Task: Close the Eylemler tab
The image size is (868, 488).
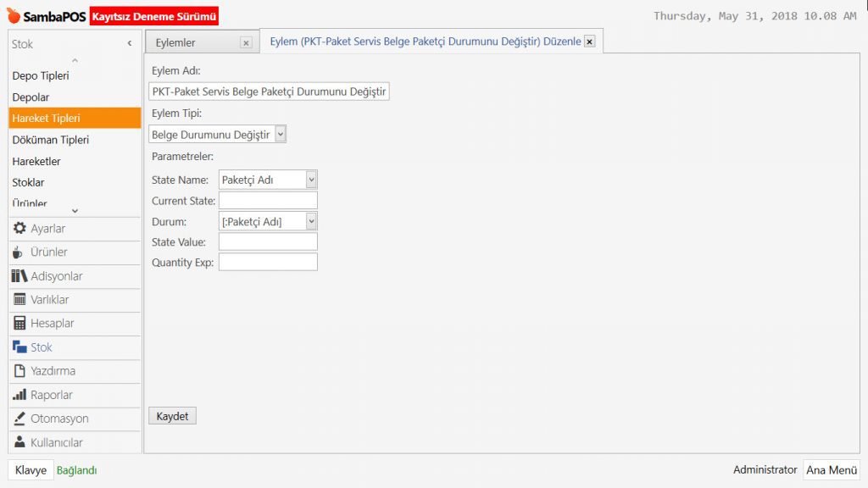Action: tap(246, 42)
